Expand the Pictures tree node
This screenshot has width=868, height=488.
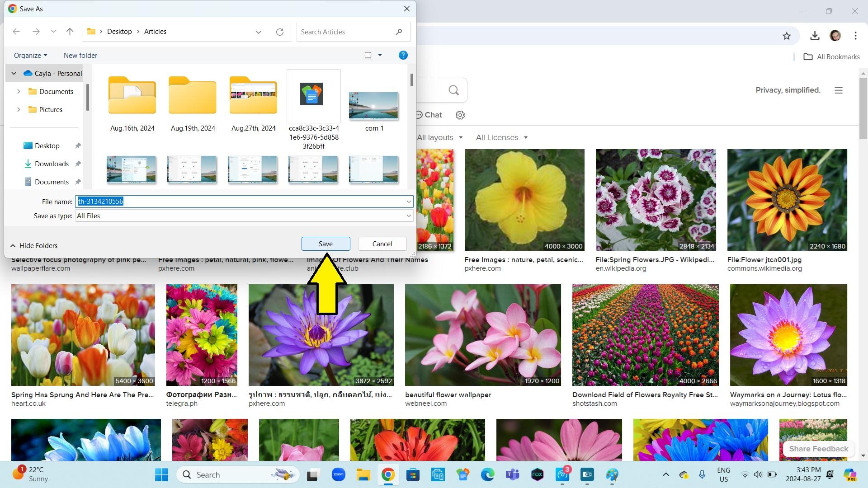[x=19, y=109]
